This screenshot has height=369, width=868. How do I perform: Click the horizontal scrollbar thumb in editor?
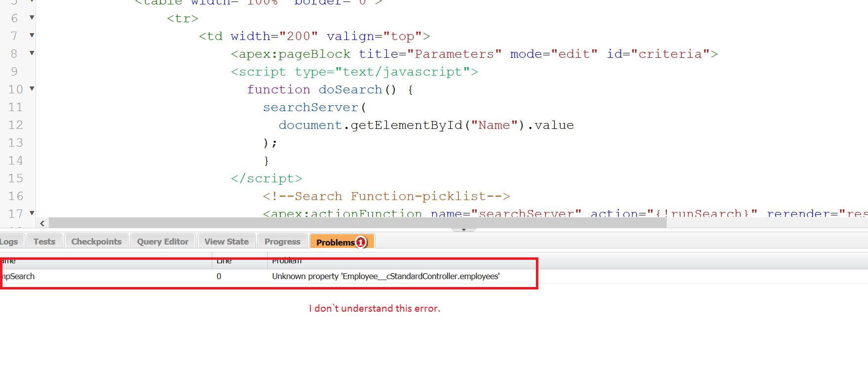pyautogui.click(x=357, y=223)
